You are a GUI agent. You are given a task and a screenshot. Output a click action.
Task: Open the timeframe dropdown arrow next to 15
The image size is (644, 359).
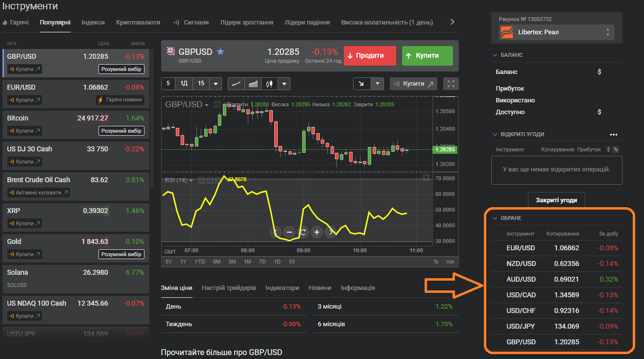215,84
